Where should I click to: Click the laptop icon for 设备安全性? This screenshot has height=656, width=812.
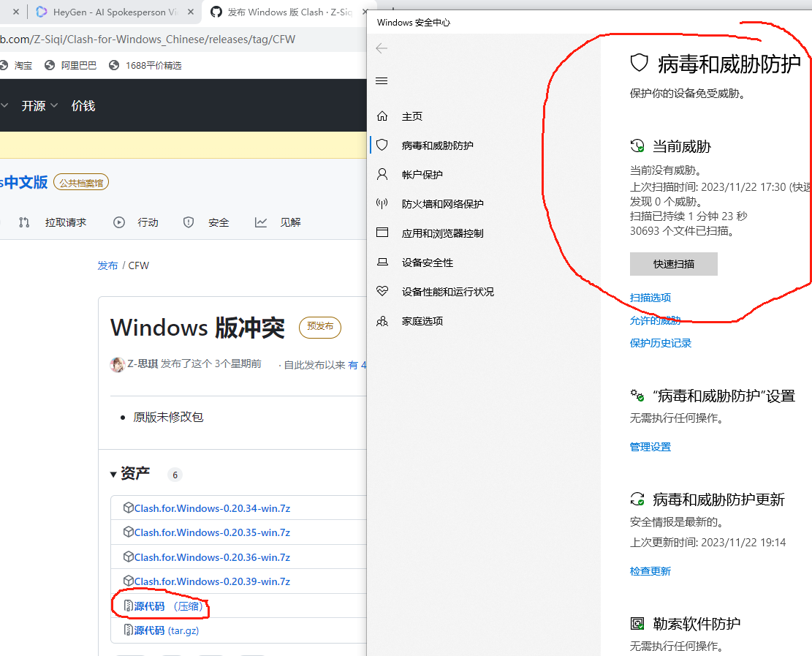(x=382, y=263)
